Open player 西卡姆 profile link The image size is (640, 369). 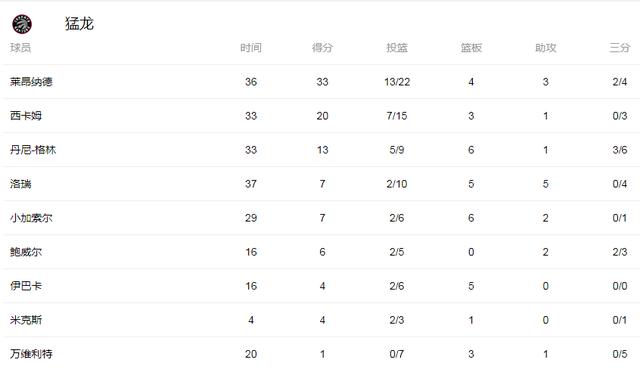point(26,116)
